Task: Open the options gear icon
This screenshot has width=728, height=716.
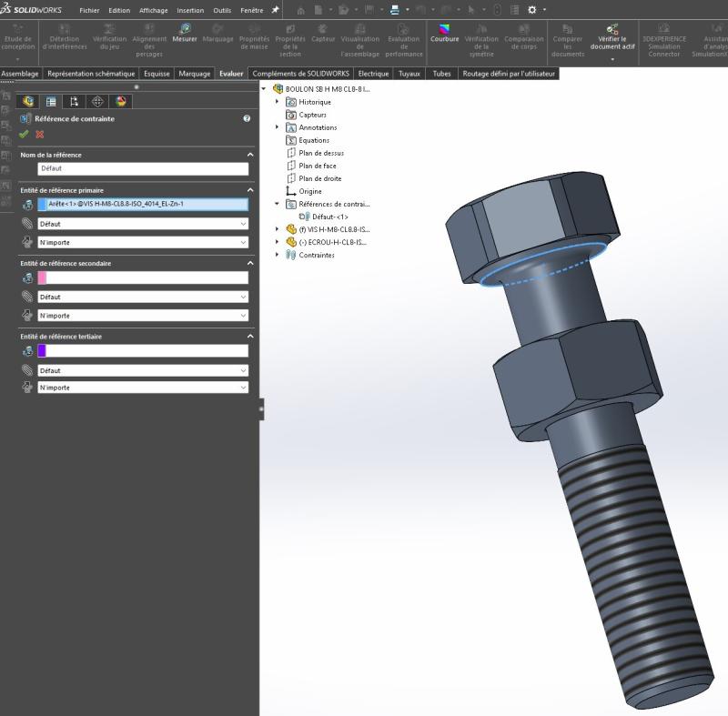Action: pos(532,9)
